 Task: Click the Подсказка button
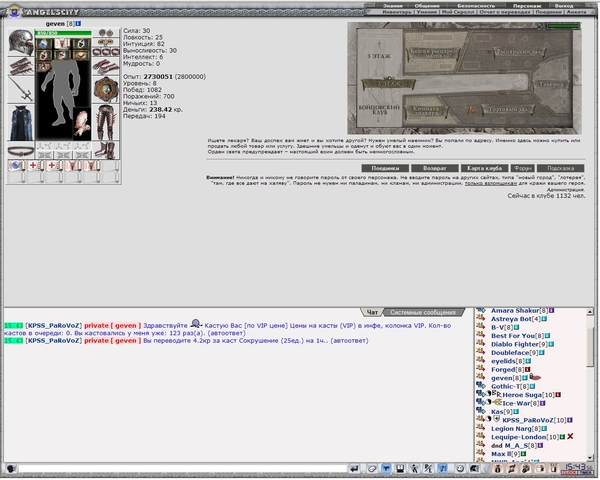point(561,168)
